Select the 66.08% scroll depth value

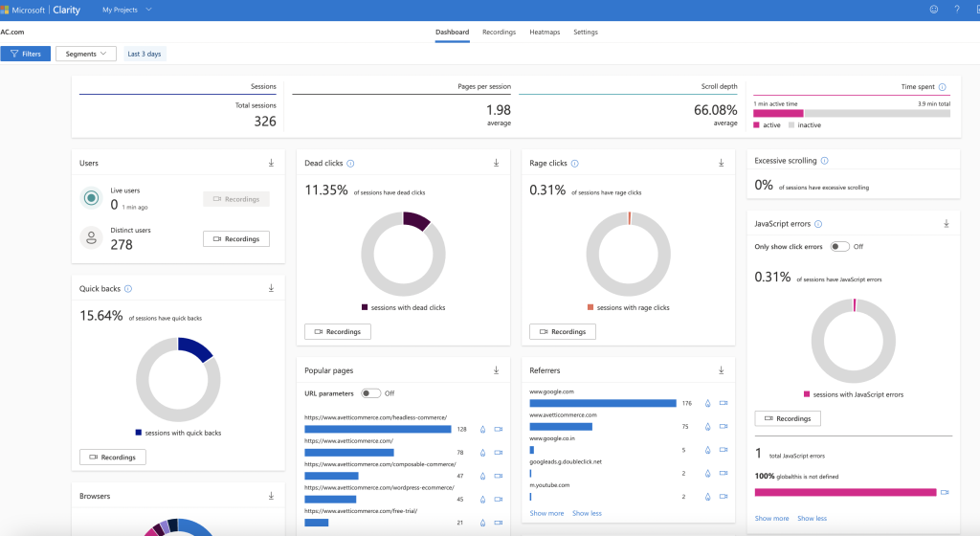716,110
